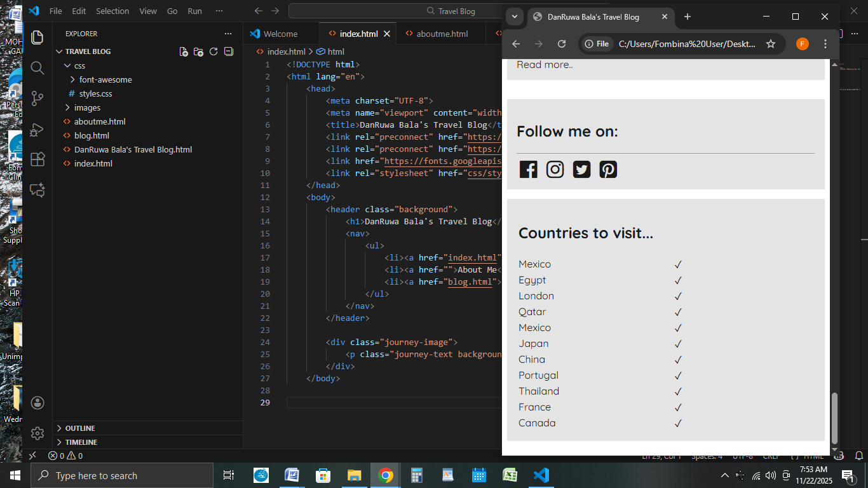Show hidden system tray icons
This screenshot has height=488, width=868.
pos(724,475)
